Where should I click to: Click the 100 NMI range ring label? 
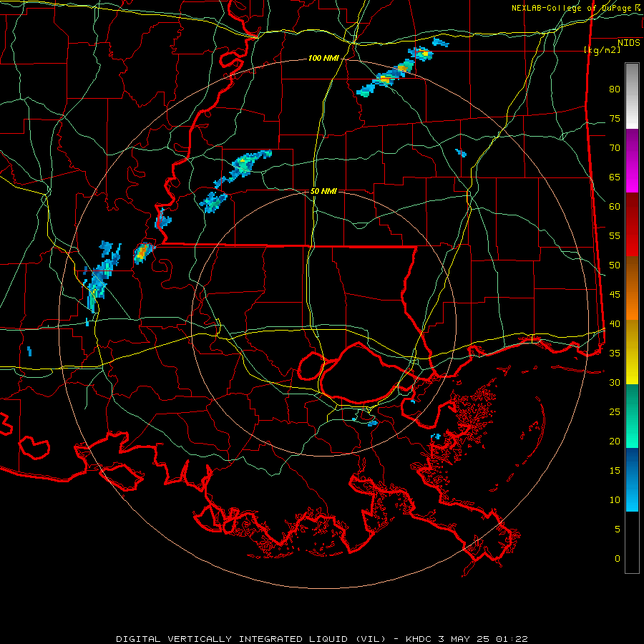pyautogui.click(x=323, y=59)
